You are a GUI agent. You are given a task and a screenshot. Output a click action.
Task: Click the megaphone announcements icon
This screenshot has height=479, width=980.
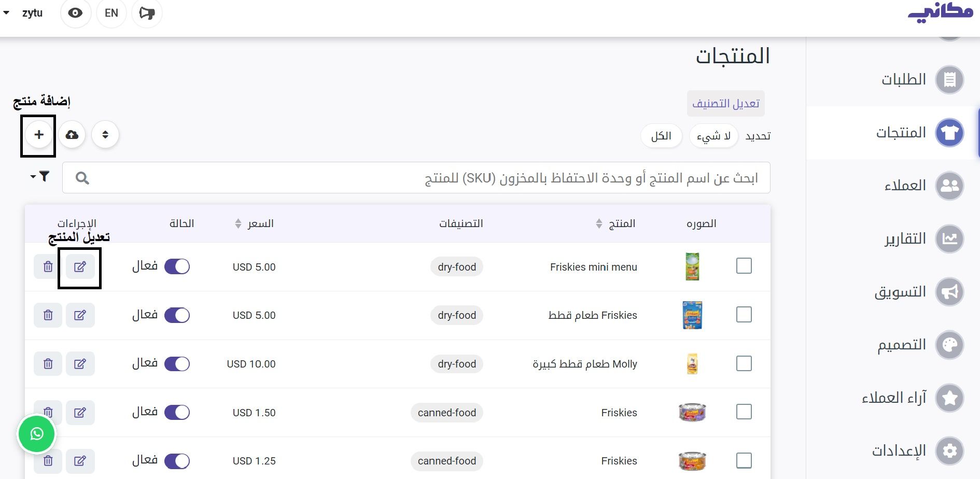pos(147,13)
